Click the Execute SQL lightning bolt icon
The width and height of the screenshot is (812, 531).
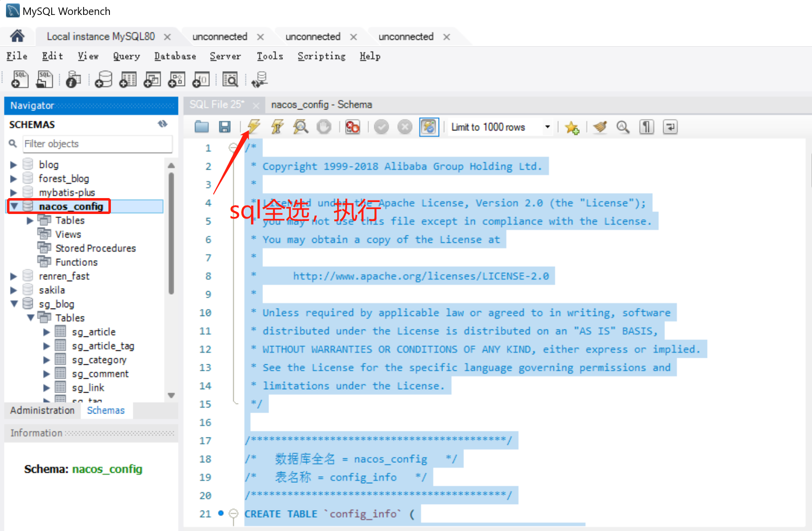click(x=254, y=127)
